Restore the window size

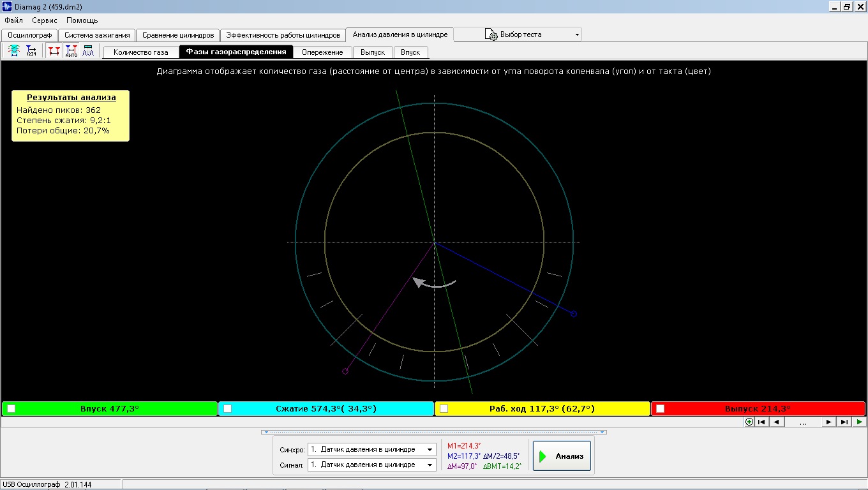tap(846, 6)
